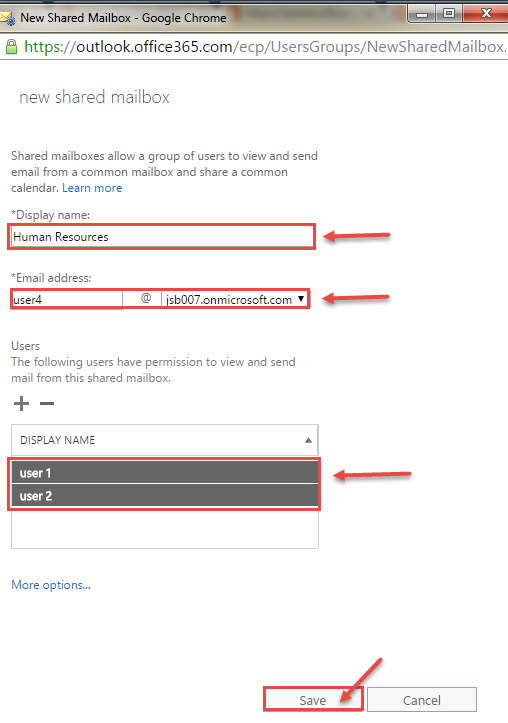This screenshot has width=508, height=723.
Task: Open the jsb007.onmicrosoft.com domain dropdown
Action: (235, 299)
